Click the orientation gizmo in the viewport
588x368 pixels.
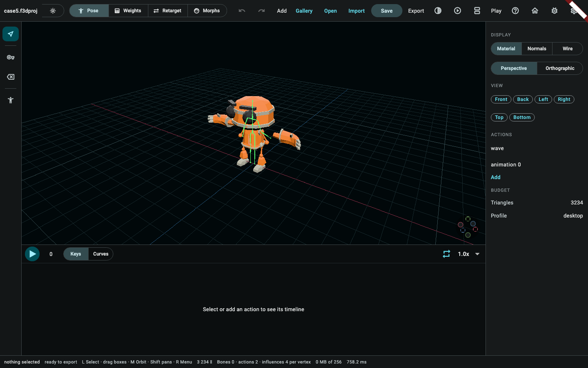click(468, 227)
